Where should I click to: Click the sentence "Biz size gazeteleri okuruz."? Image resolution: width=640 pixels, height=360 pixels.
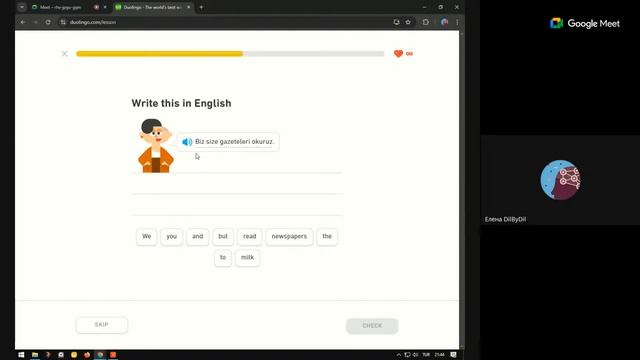[x=234, y=142]
